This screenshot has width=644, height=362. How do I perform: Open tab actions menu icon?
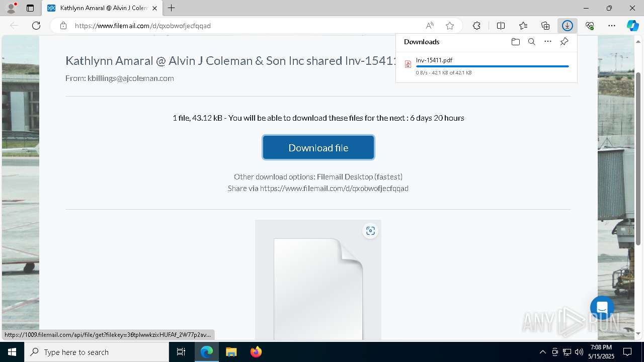(30, 8)
